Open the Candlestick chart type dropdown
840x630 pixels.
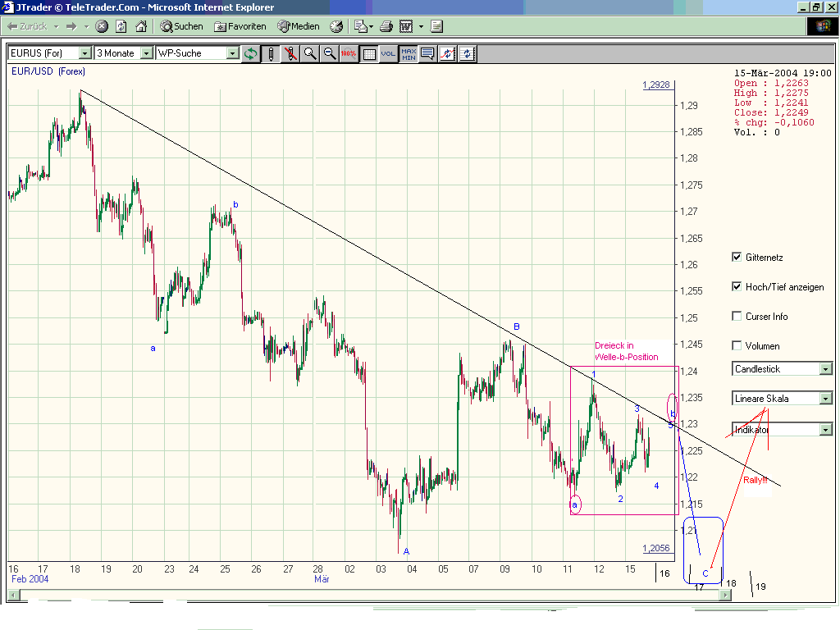782,368
